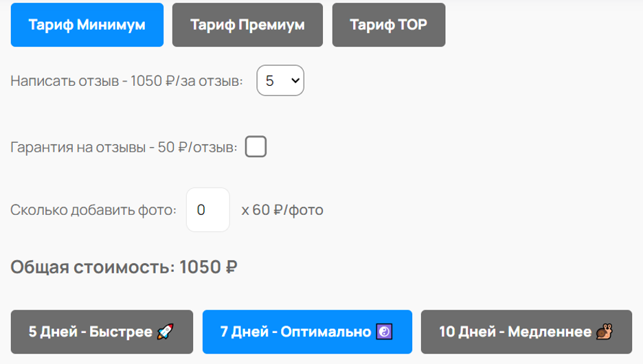Viewport: 643px width, 364px height.
Task: Click the chevron arrow in review count select
Action: [295, 81]
